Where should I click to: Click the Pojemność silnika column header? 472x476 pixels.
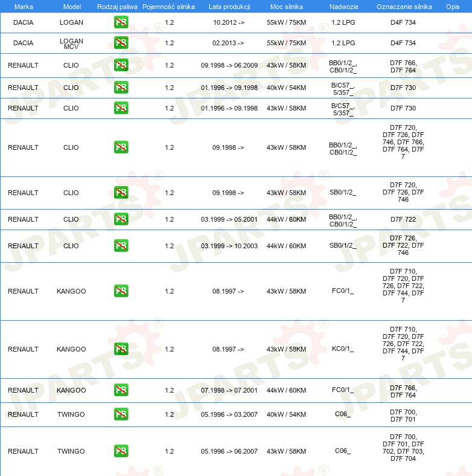[168, 7]
